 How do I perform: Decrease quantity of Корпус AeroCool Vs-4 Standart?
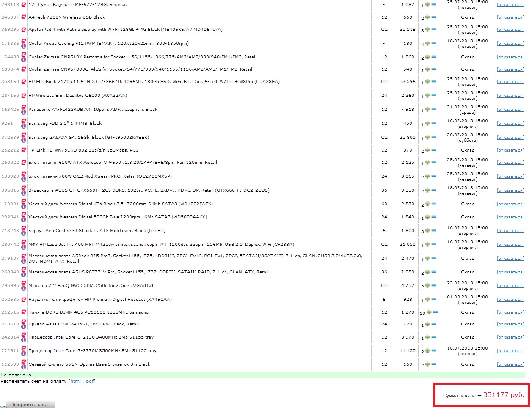434,231
